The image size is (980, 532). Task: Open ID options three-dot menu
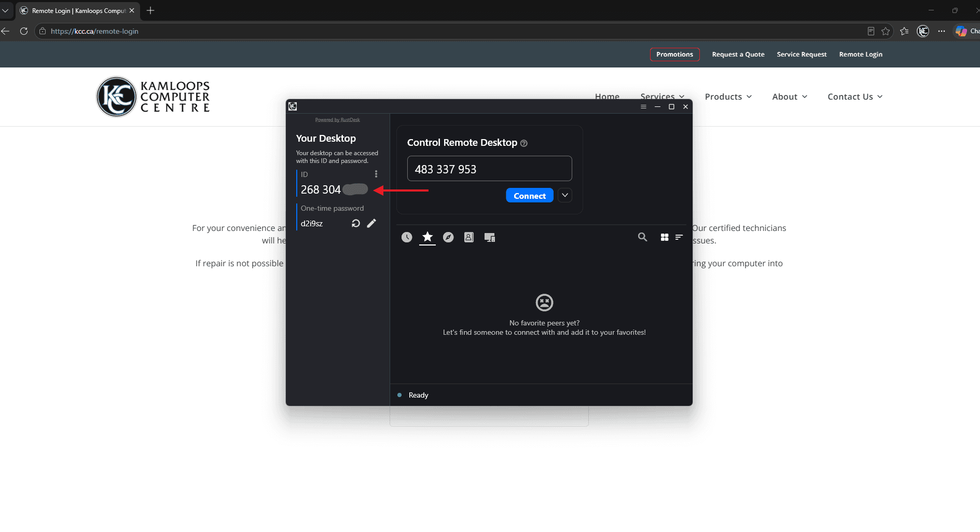[x=376, y=174]
